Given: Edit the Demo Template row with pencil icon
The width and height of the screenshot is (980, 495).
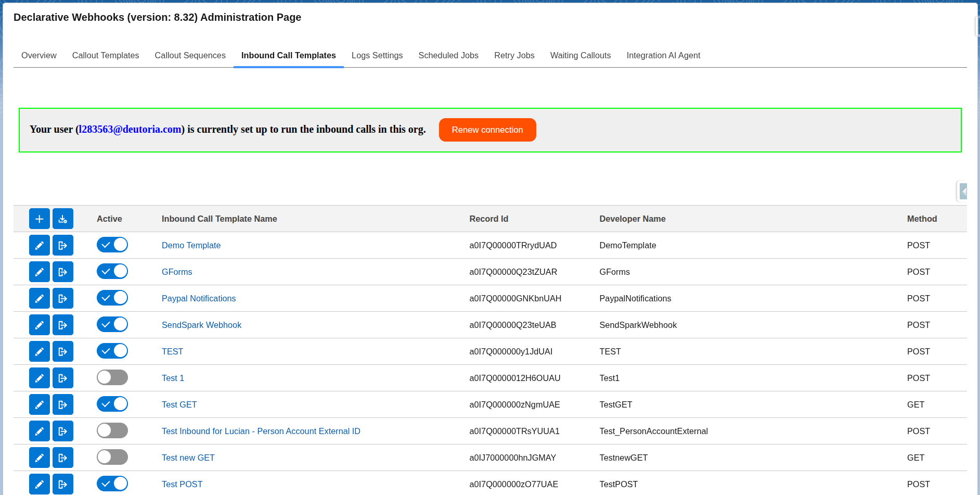Looking at the screenshot, I should point(40,246).
